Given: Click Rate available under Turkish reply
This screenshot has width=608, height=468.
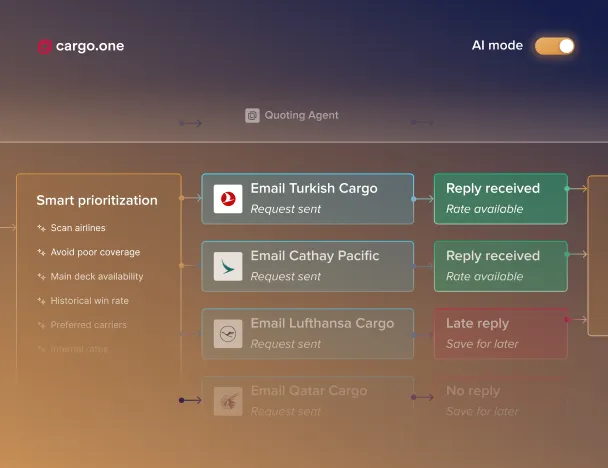Looking at the screenshot, I should click(485, 209).
